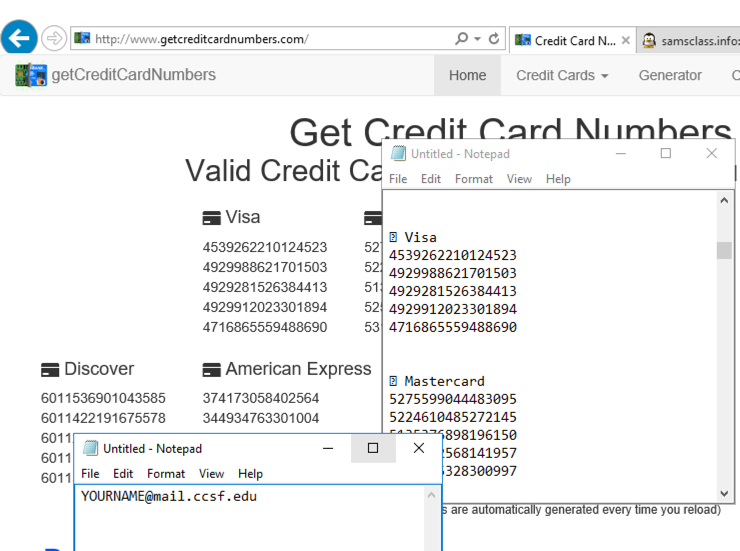
Task: Click the search magnifier icon in address bar
Action: coord(461,38)
